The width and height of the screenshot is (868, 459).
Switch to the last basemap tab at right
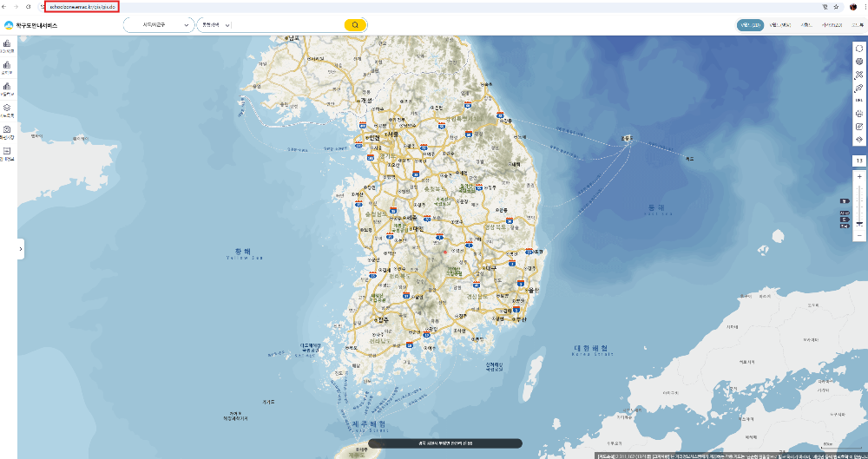coord(857,25)
